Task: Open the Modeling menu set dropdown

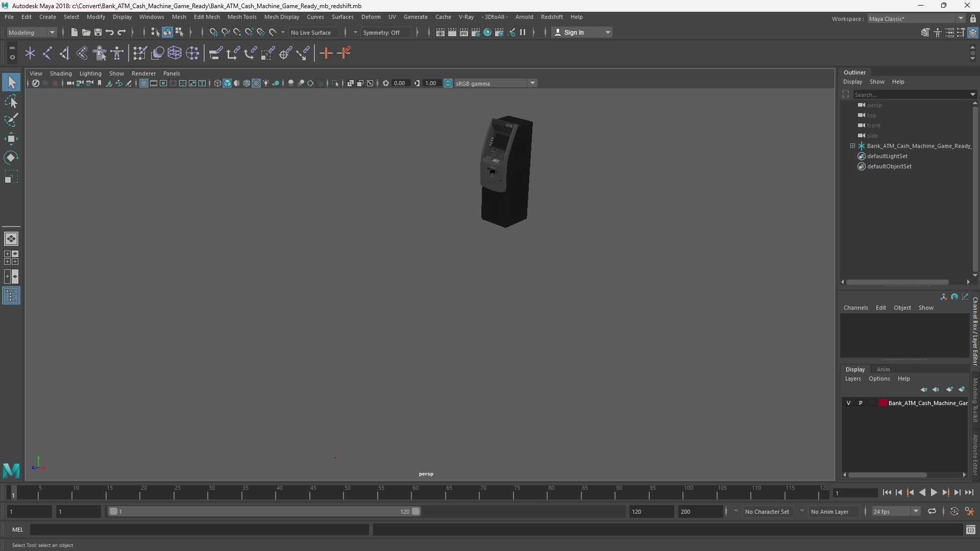Action: (32, 32)
